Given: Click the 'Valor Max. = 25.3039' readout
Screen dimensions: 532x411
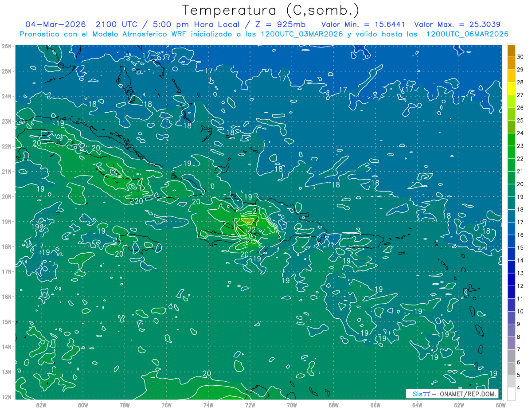Looking at the screenshot, I should (458, 24).
